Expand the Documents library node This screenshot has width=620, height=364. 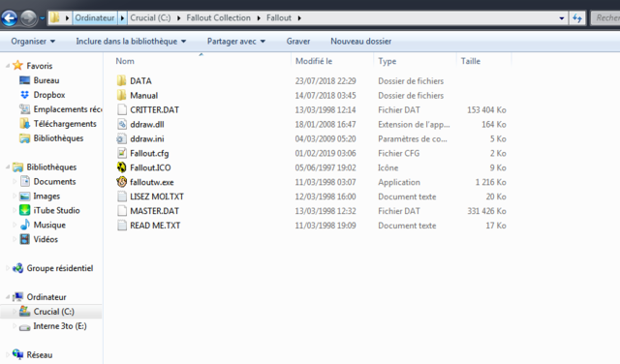point(15,182)
